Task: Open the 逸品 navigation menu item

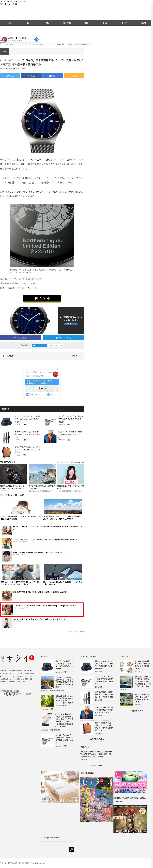Action: (x=48, y=23)
